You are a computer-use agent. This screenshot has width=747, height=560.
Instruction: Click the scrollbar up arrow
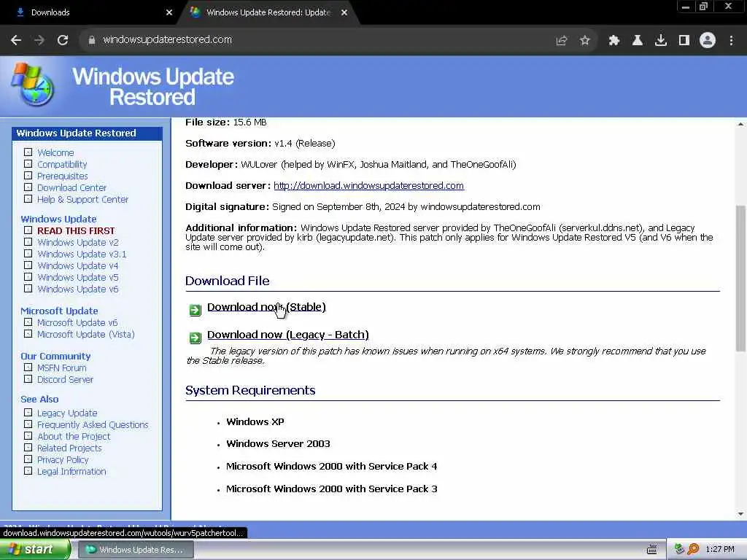740,124
